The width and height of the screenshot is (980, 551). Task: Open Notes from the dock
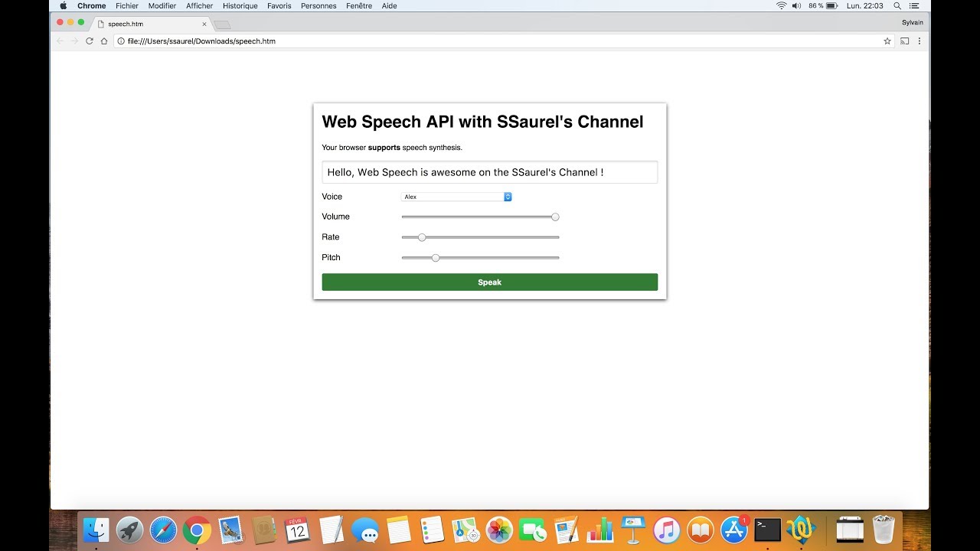[399, 530]
